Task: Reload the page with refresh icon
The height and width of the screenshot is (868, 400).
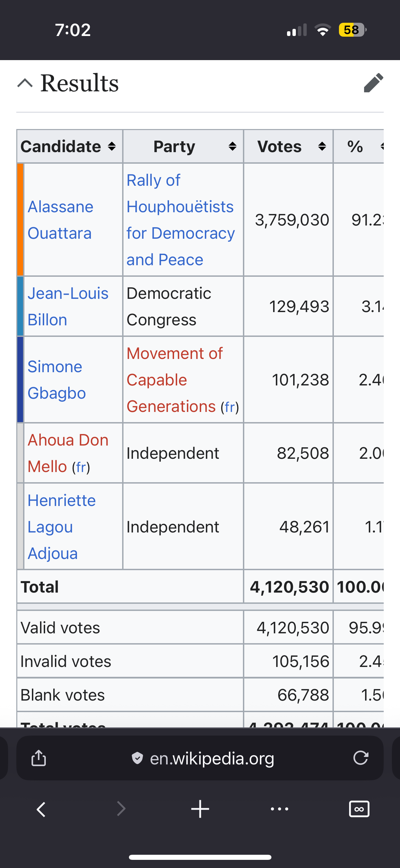Action: pos(360,758)
